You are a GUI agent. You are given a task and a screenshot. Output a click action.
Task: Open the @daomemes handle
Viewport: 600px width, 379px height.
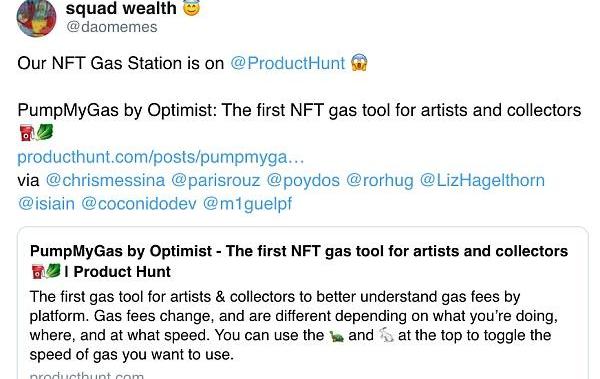111,27
